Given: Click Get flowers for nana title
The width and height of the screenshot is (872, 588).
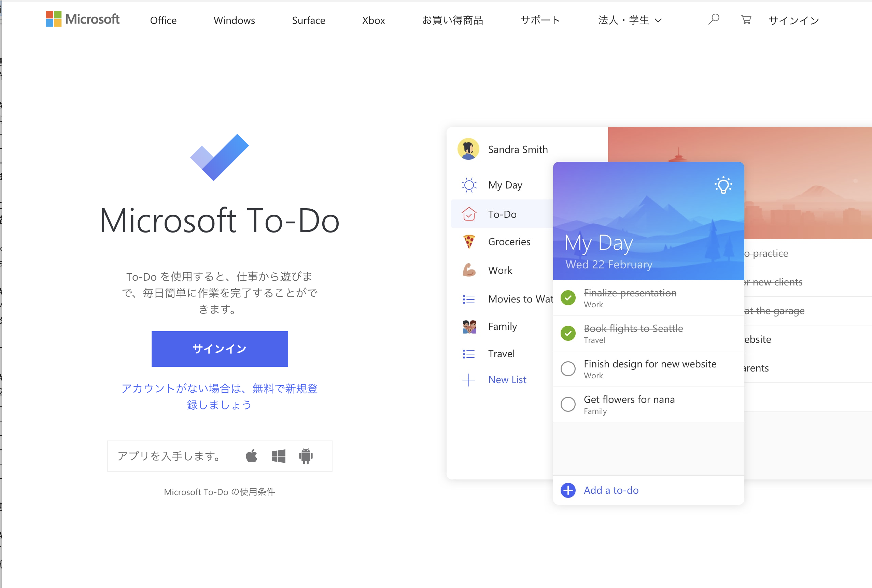Looking at the screenshot, I should pos(629,400).
